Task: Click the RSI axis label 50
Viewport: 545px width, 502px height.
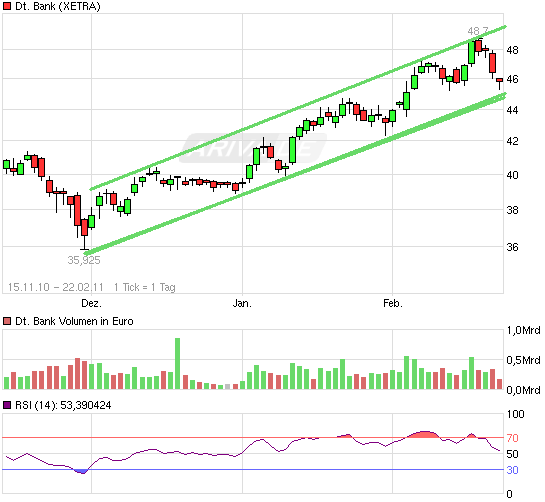Action: click(512, 454)
